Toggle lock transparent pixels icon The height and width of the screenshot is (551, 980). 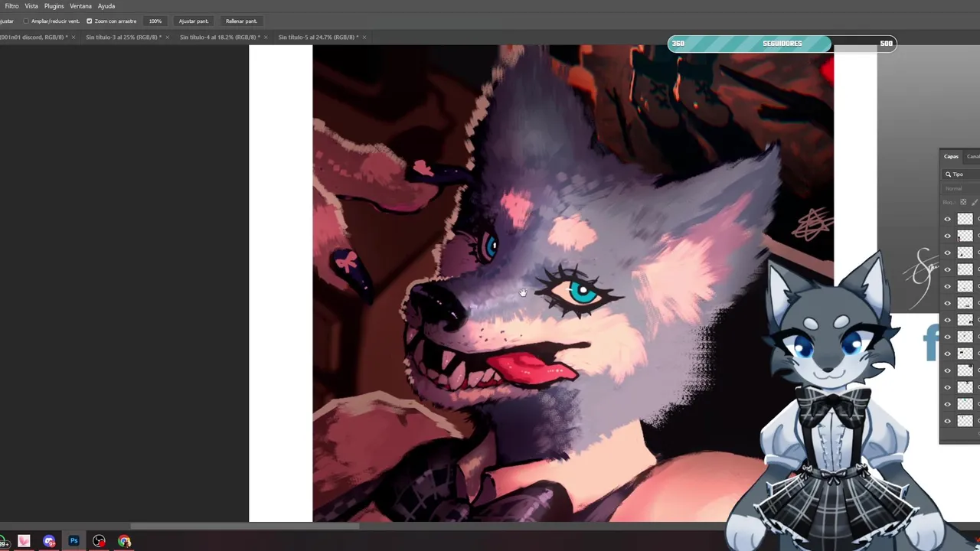964,202
